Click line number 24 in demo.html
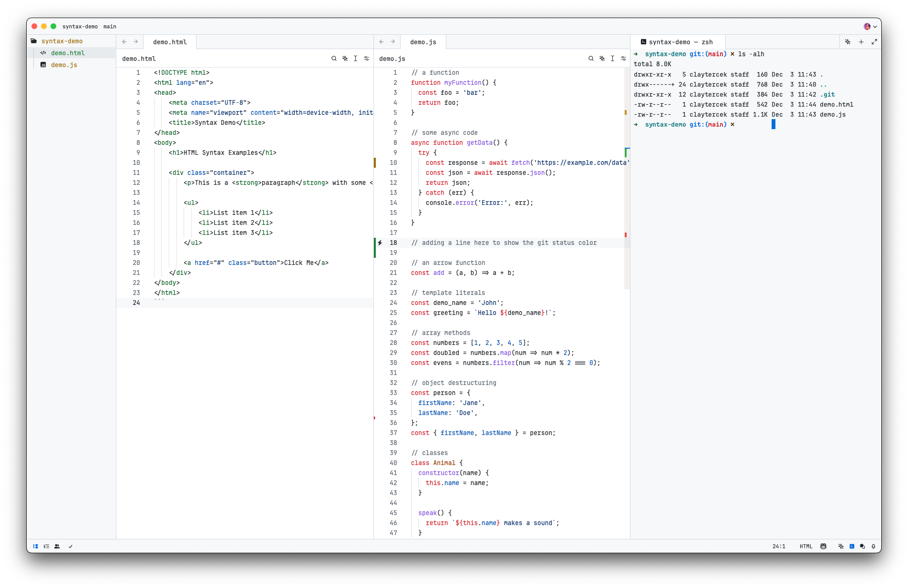This screenshot has height=588, width=908. click(x=136, y=303)
